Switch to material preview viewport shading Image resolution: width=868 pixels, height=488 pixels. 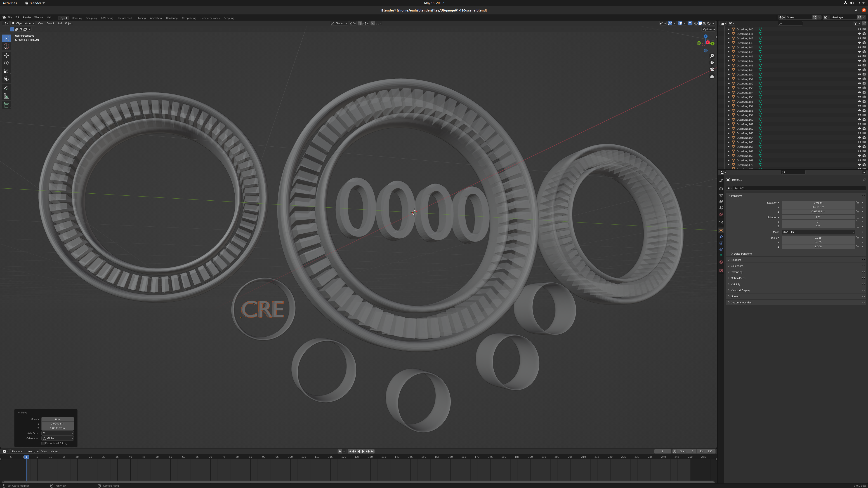pos(705,23)
